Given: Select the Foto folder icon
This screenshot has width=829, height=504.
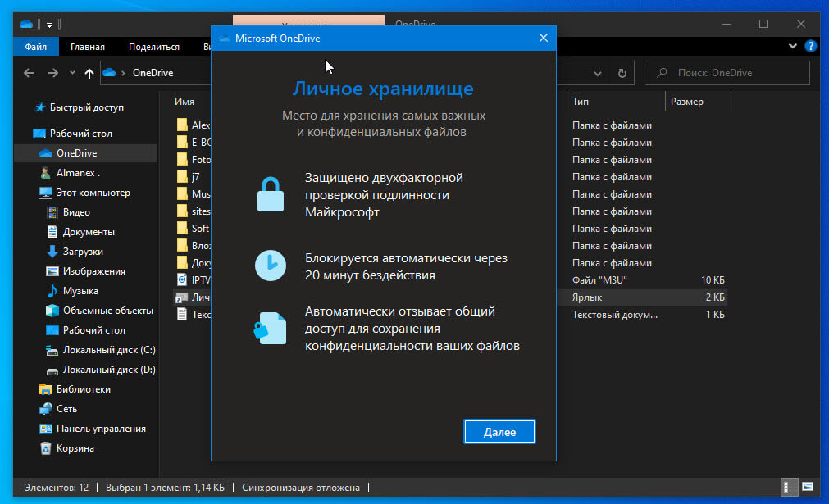Looking at the screenshot, I should click(x=182, y=159).
